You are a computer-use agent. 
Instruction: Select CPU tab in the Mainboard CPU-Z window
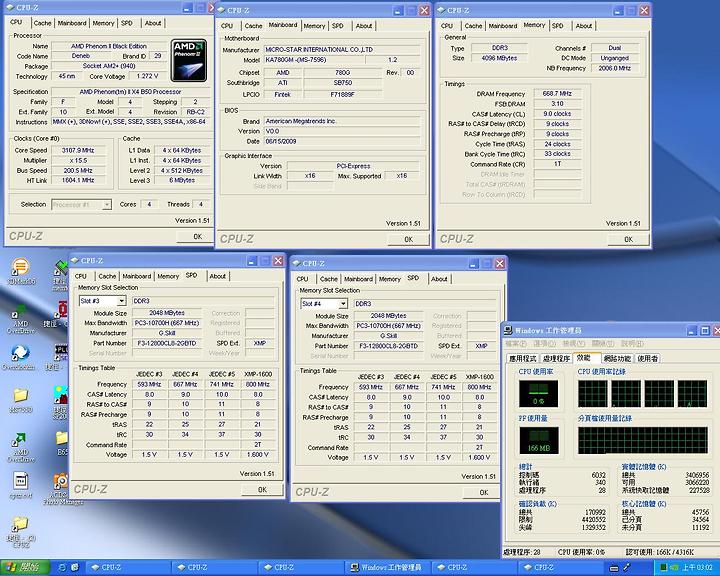tap(227, 26)
